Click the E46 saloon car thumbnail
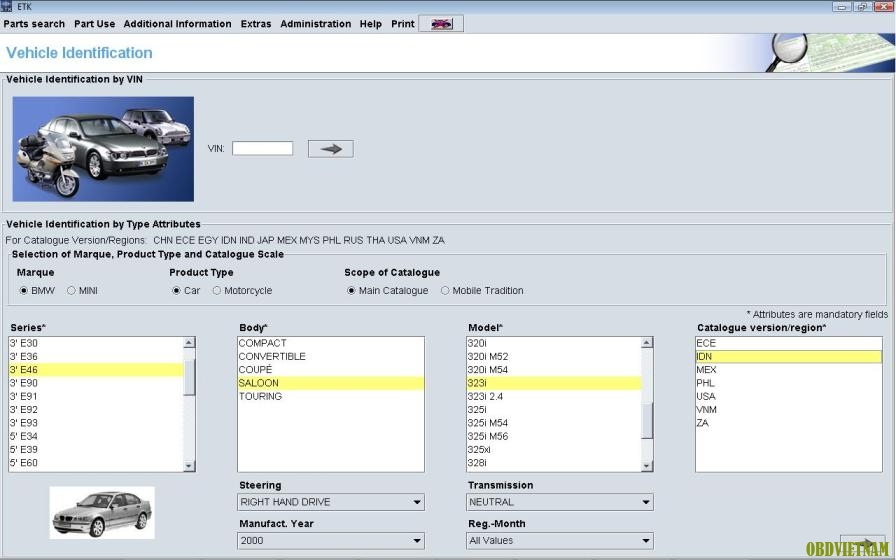Viewport: 896px width, 560px height. click(102, 513)
